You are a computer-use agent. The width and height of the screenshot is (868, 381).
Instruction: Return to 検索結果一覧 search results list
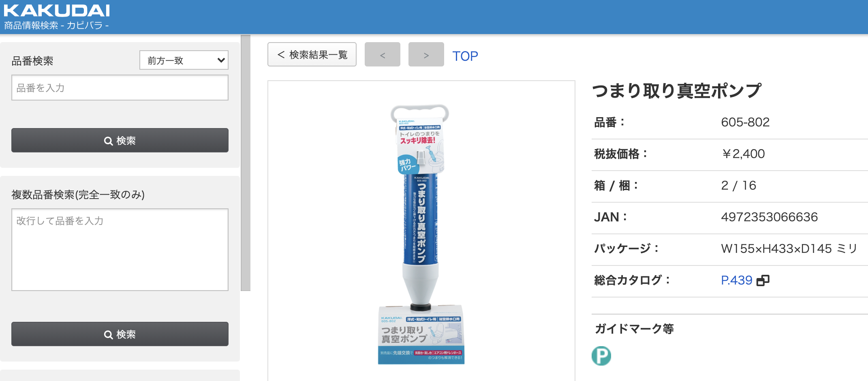(312, 54)
